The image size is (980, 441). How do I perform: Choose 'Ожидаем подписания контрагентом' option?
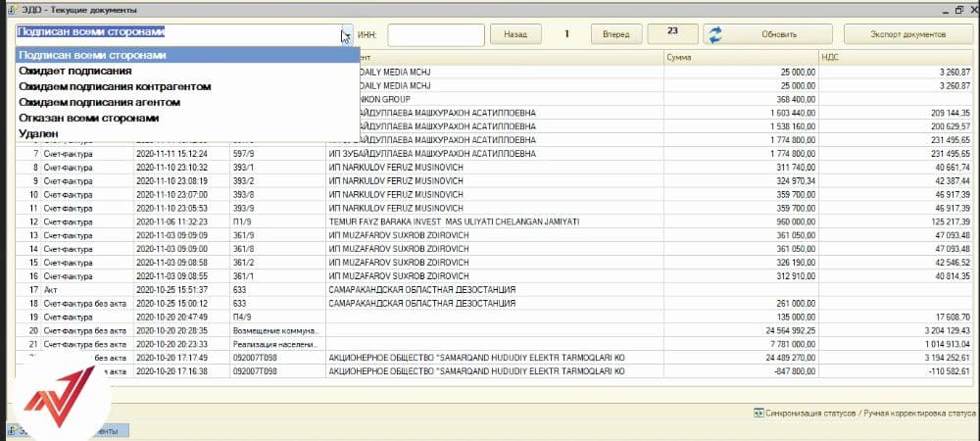(x=187, y=86)
